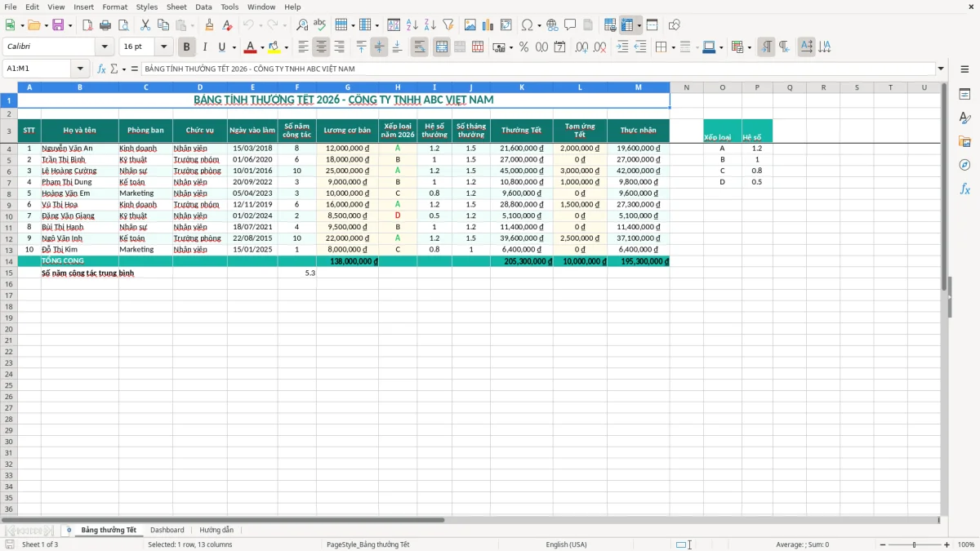The image size is (980, 551).
Task: Format as number using the 0.0 icon
Action: tap(541, 47)
